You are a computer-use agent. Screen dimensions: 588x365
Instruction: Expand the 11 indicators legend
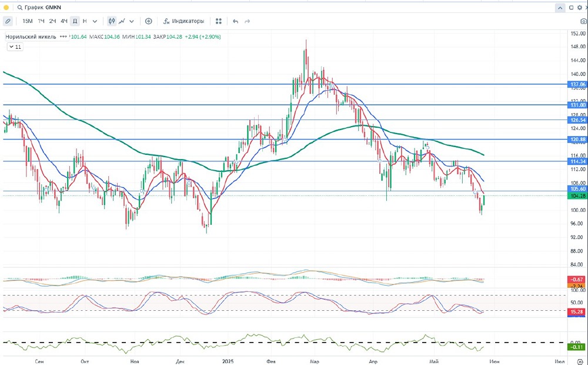[x=15, y=47]
